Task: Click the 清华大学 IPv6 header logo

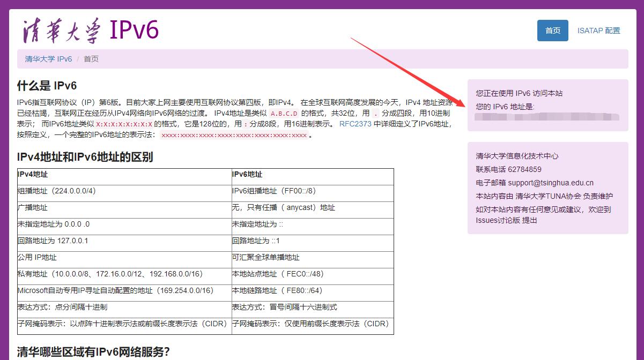Action: click(91, 30)
